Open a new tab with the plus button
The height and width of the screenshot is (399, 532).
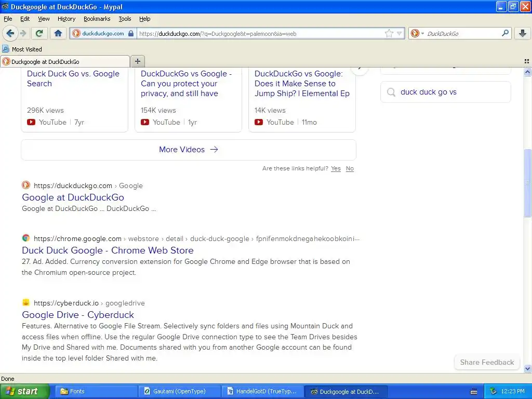click(x=137, y=61)
